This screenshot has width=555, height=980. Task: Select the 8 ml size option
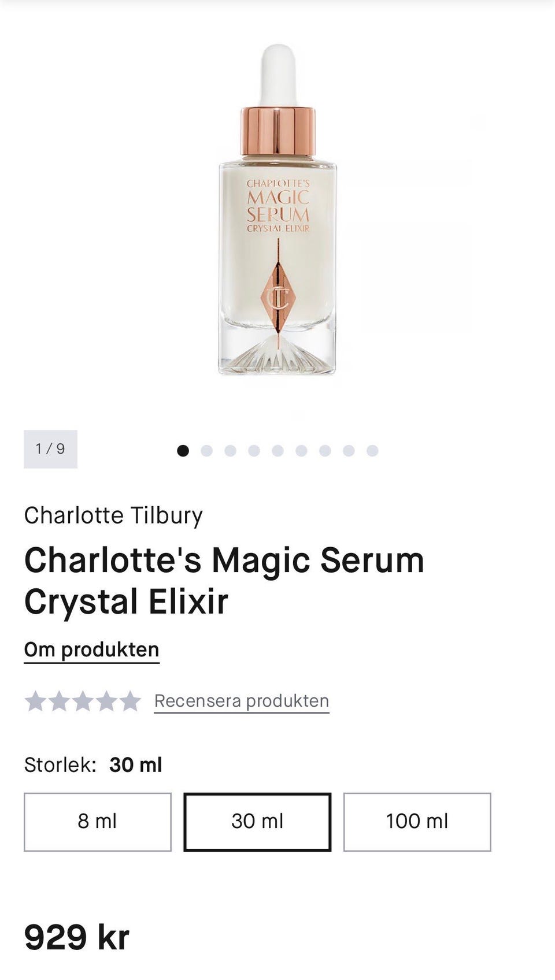[98, 822]
